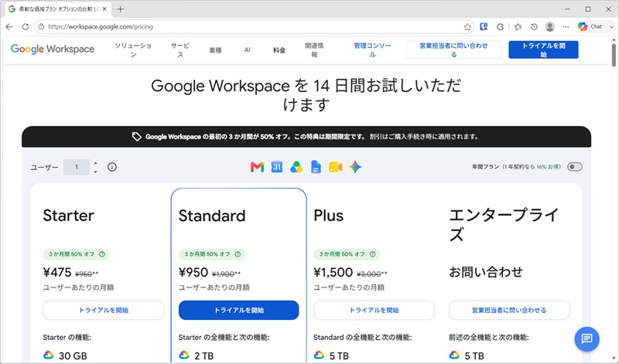Open the AI menu item
Screen dimensions: 619x364
247,50
